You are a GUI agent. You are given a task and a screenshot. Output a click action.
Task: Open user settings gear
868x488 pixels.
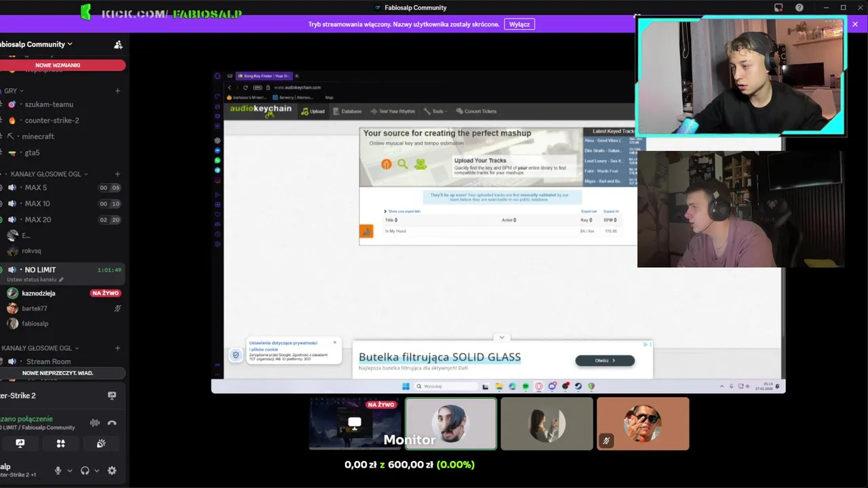[x=112, y=470]
